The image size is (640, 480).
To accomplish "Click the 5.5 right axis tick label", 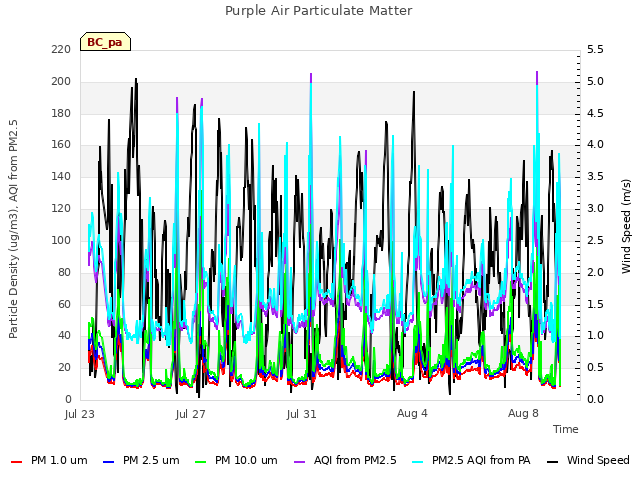I will coord(596,49).
